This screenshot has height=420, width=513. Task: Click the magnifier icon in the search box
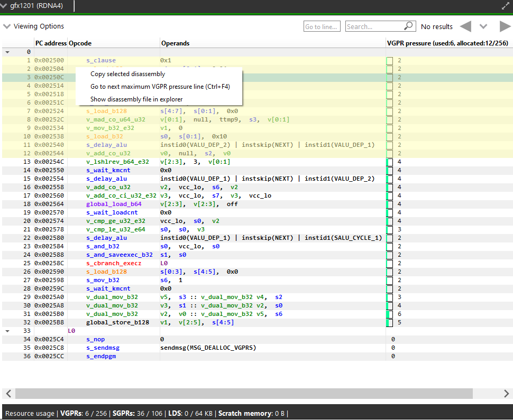(x=408, y=26)
